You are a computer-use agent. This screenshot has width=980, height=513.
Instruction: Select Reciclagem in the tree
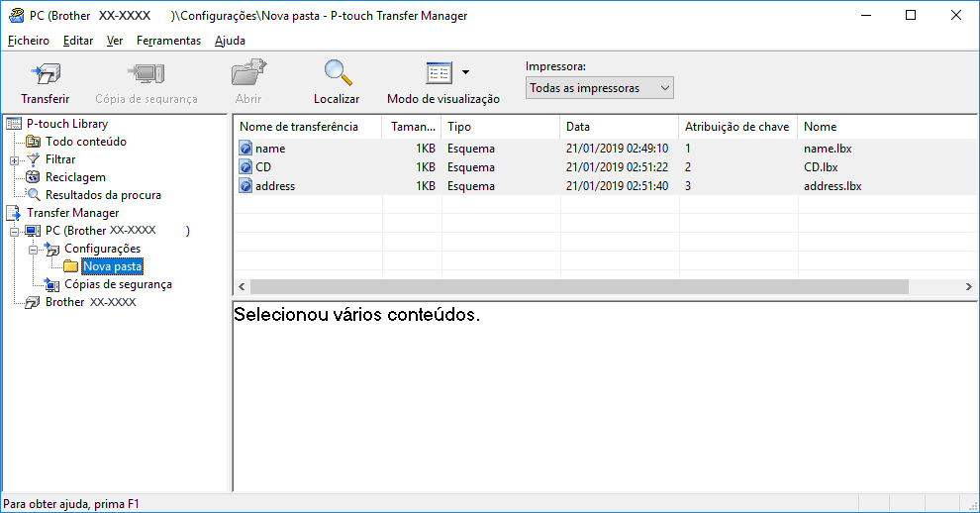(x=75, y=177)
